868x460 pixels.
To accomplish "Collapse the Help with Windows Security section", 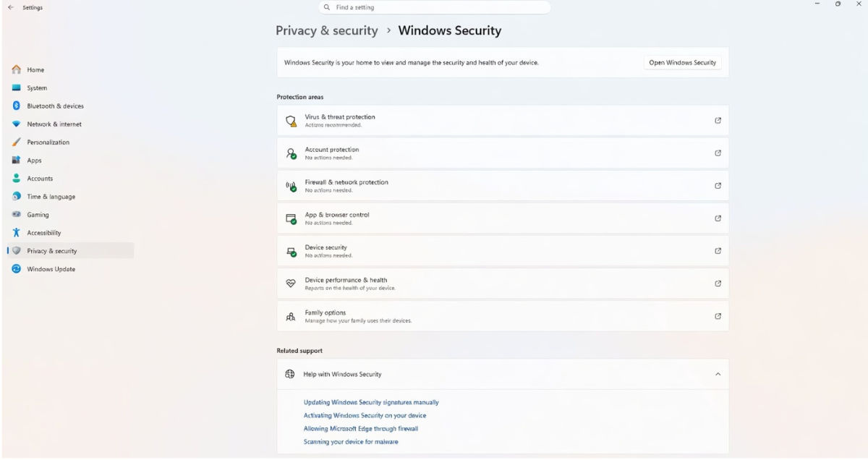I will click(718, 374).
